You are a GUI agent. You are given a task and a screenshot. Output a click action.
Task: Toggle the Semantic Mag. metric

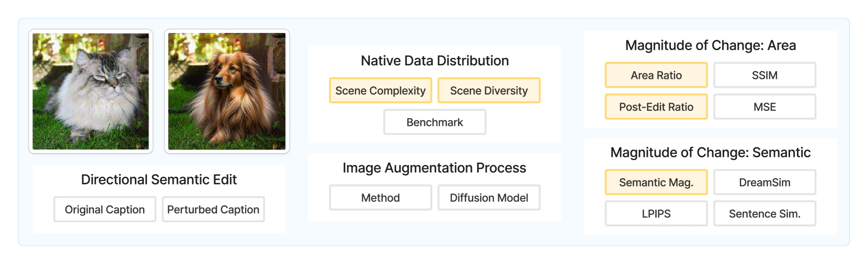pos(656,182)
